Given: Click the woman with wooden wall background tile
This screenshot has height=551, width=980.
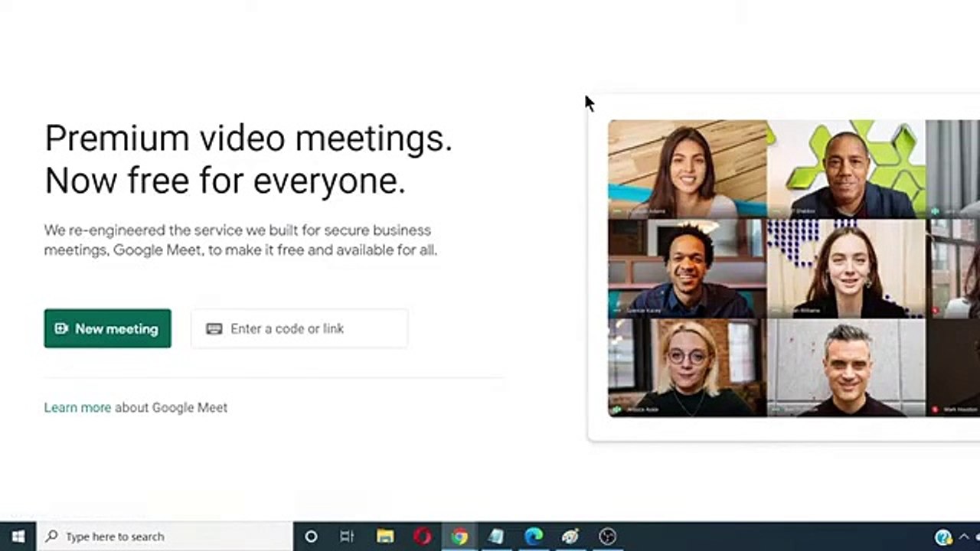Looking at the screenshot, I should (687, 169).
